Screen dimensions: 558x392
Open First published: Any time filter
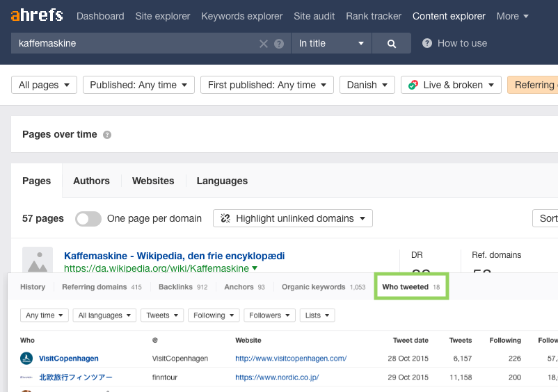pyautogui.click(x=267, y=85)
